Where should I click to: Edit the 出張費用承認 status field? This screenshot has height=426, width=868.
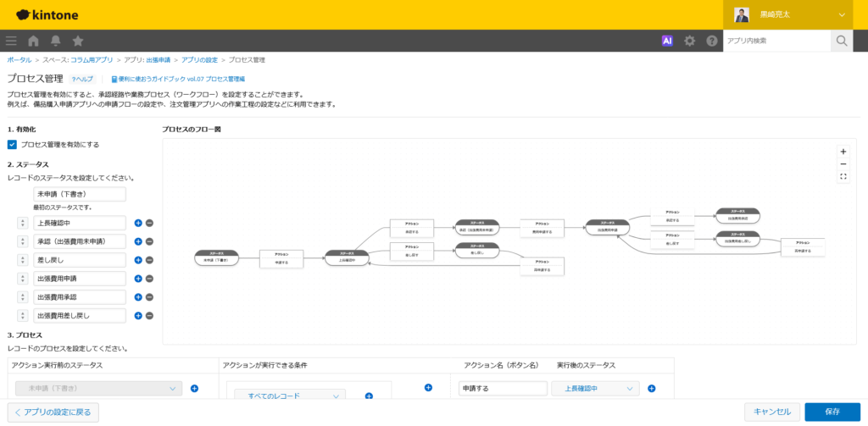[x=80, y=297]
